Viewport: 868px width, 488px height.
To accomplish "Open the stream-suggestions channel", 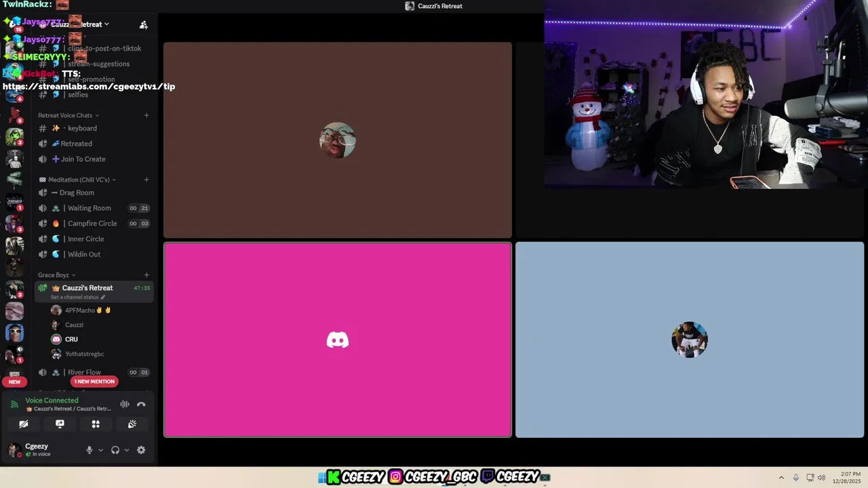I will click(x=94, y=64).
